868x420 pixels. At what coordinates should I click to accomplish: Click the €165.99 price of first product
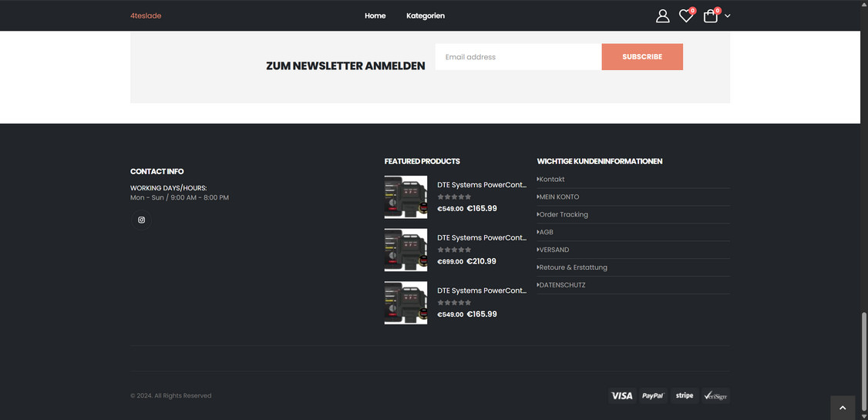tap(482, 209)
